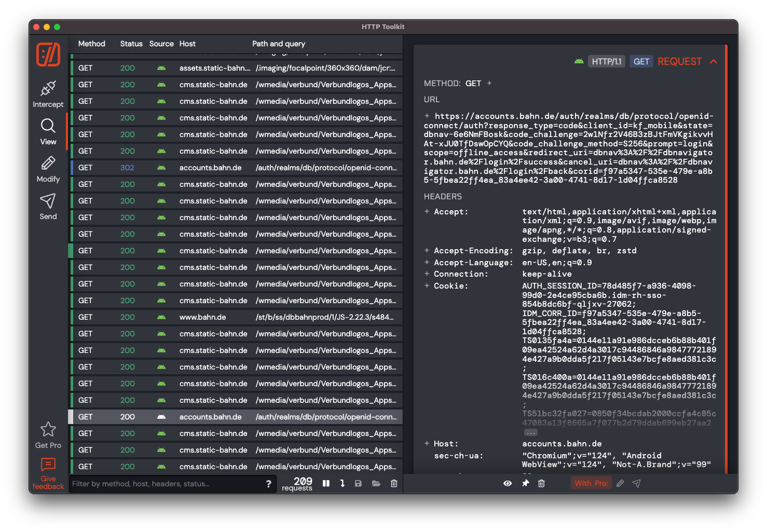The image size is (767, 532).
Task: Click the paper plane resend icon in details footer
Action: [x=636, y=483]
